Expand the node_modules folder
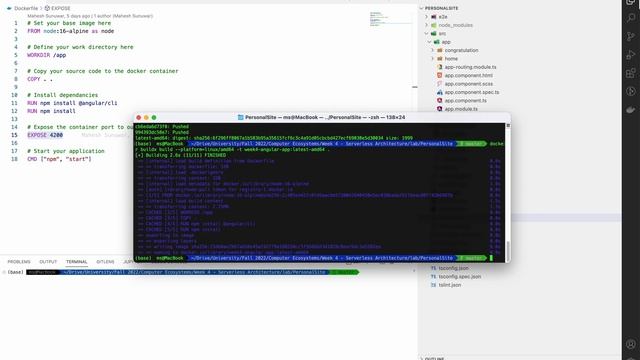Viewport: 640px width, 360px height. (x=427, y=25)
